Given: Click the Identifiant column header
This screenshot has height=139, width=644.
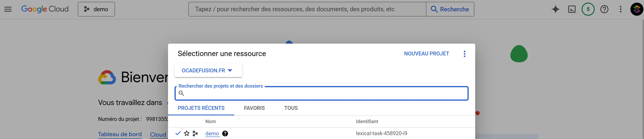Looking at the screenshot, I should [367, 121].
